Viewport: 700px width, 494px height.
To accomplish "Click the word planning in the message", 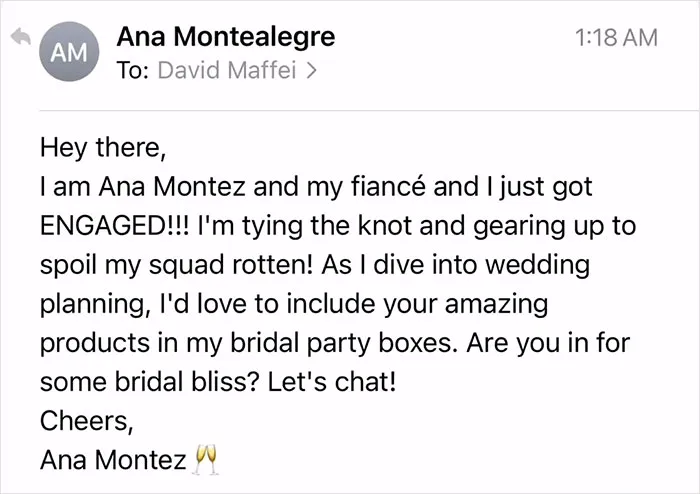I will tap(93, 304).
